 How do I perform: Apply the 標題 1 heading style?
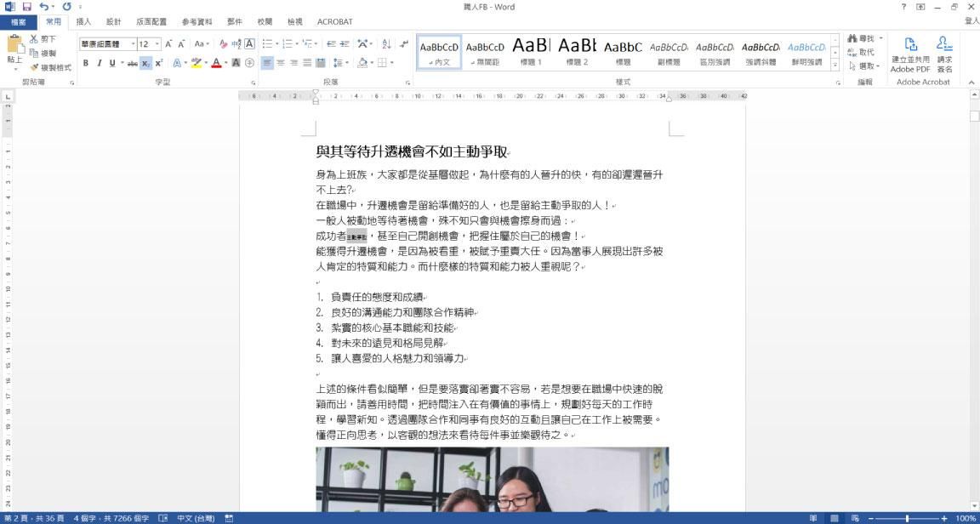[x=531, y=51]
